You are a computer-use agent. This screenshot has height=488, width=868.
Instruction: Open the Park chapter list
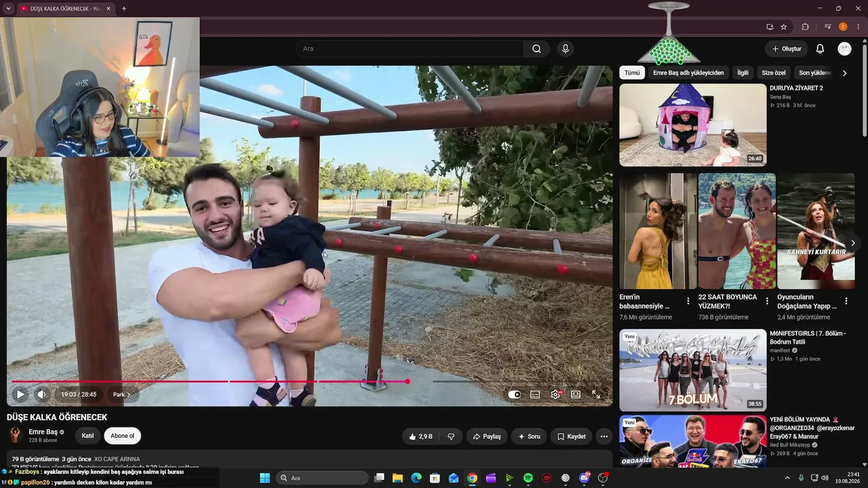coord(122,394)
